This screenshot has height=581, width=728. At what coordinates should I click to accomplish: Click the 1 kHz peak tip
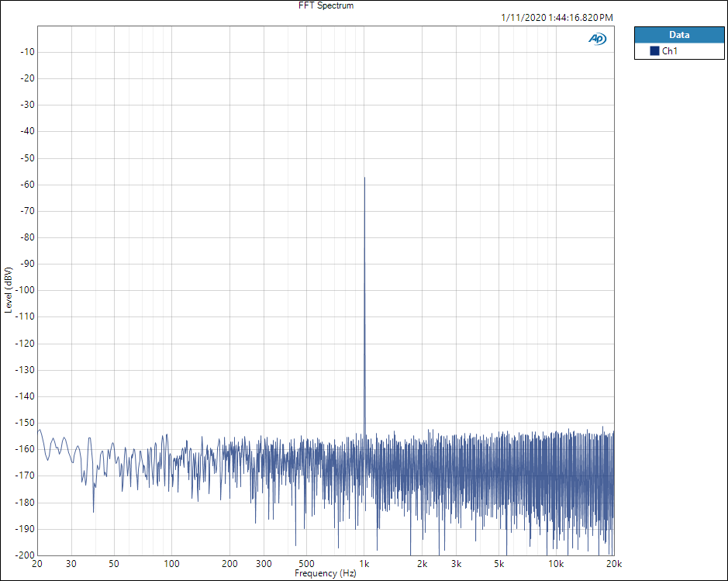364,178
